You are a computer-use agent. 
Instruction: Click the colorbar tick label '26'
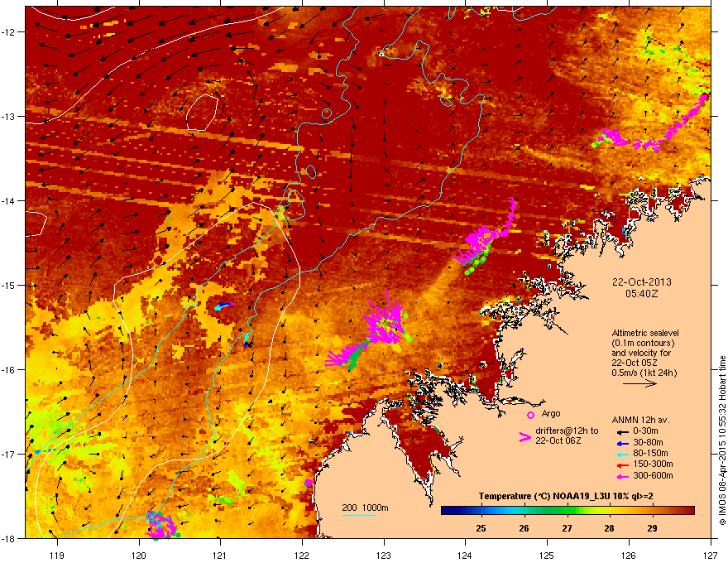(x=524, y=528)
